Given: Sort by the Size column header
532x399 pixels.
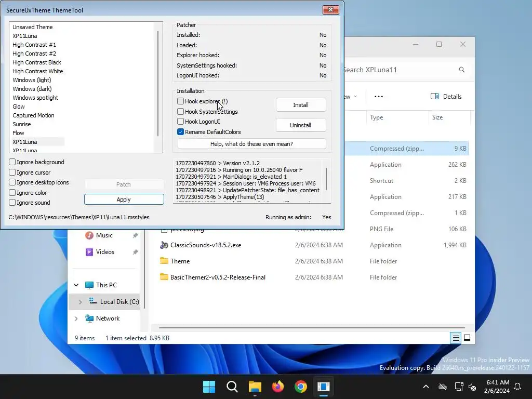Looking at the screenshot, I should pyautogui.click(x=437, y=117).
